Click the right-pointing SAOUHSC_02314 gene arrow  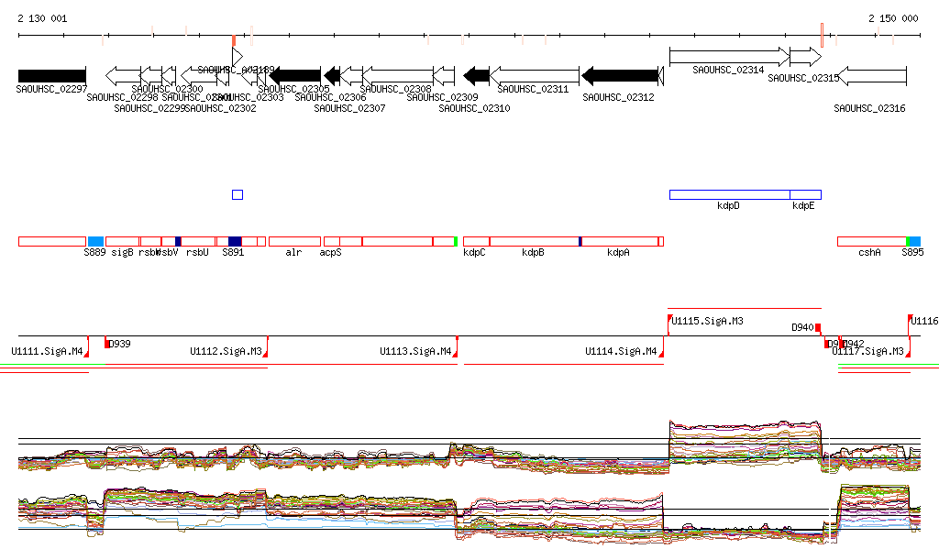(x=729, y=57)
